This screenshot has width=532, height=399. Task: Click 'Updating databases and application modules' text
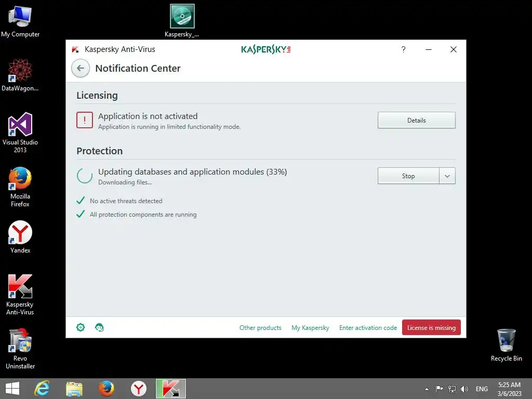pos(192,171)
